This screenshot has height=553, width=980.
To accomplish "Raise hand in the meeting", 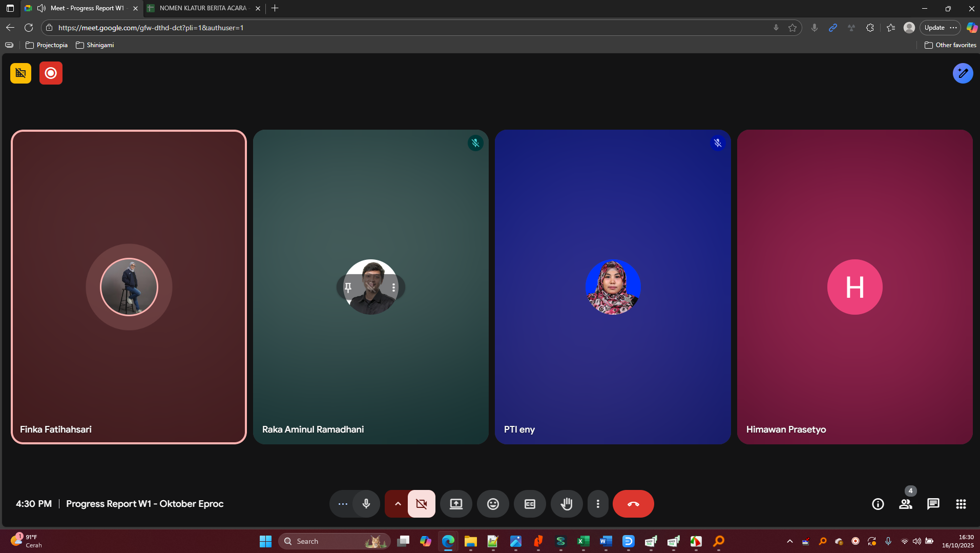I will tap(566, 504).
